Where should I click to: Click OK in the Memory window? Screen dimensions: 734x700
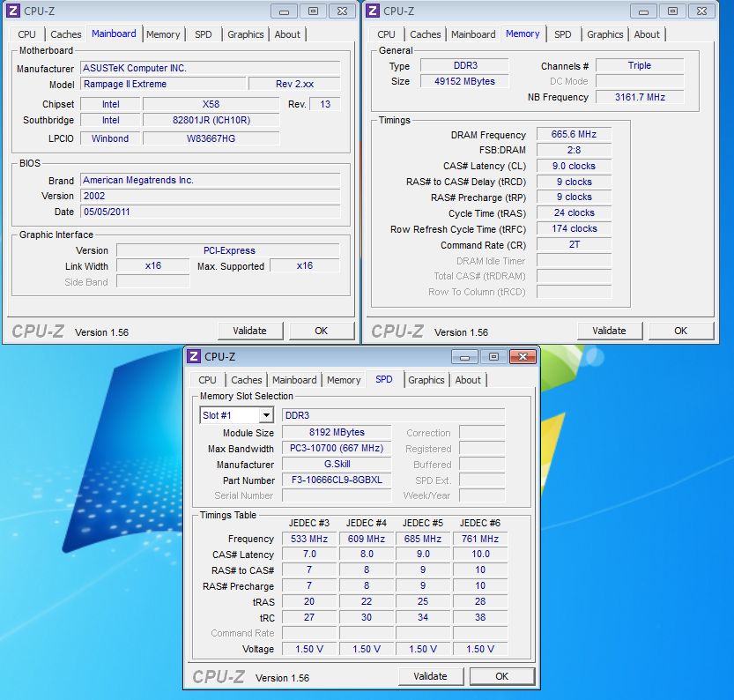680,331
